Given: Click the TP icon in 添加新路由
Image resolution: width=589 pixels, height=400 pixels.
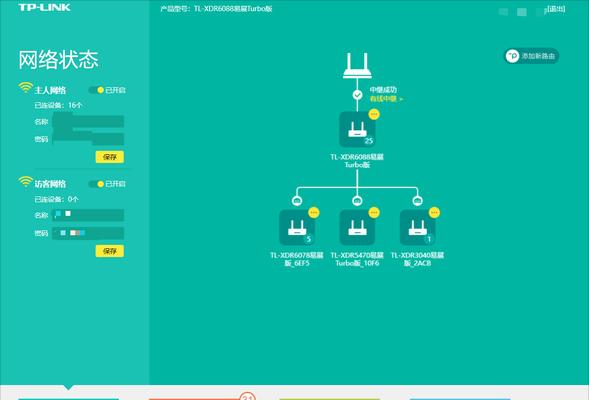Looking at the screenshot, I should click(512, 56).
